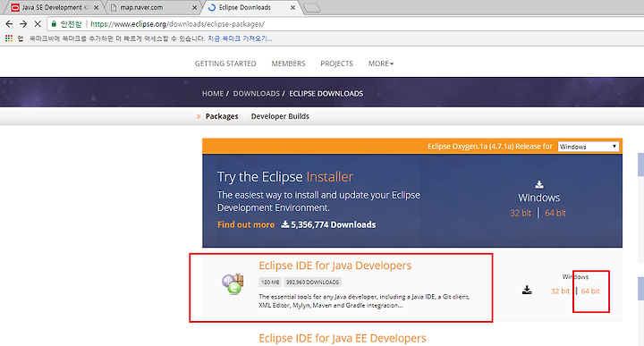Click the green secure padlock icon
The height and width of the screenshot is (346, 644).
[54, 24]
